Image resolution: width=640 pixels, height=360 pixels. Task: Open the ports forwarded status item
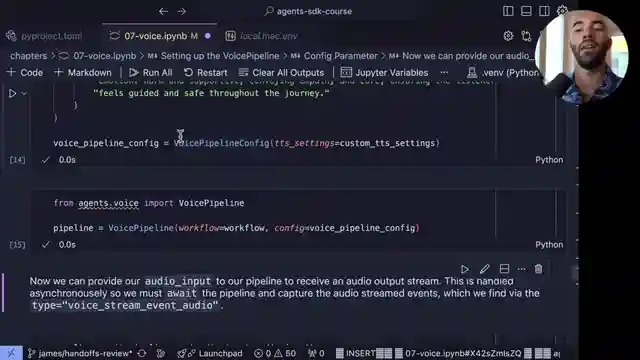(x=316, y=353)
